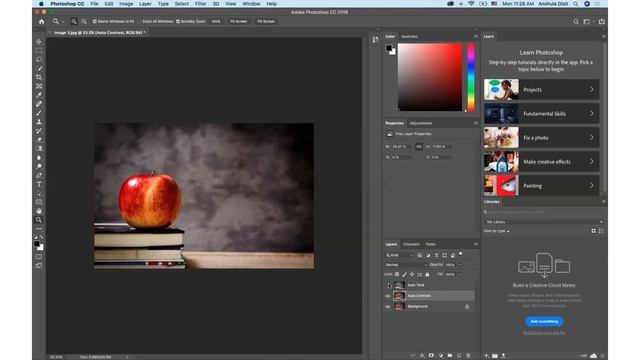Select the Eraser tool
640x360 pixels.
click(x=39, y=140)
